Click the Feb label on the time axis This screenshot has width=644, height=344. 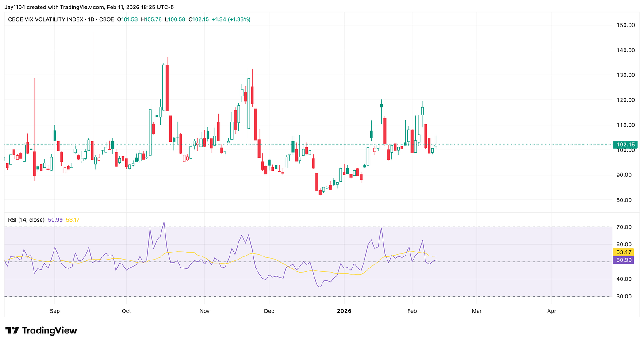click(412, 311)
